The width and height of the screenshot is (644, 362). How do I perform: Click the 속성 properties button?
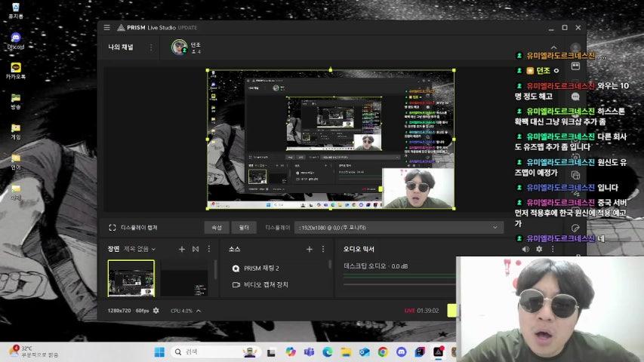(217, 227)
